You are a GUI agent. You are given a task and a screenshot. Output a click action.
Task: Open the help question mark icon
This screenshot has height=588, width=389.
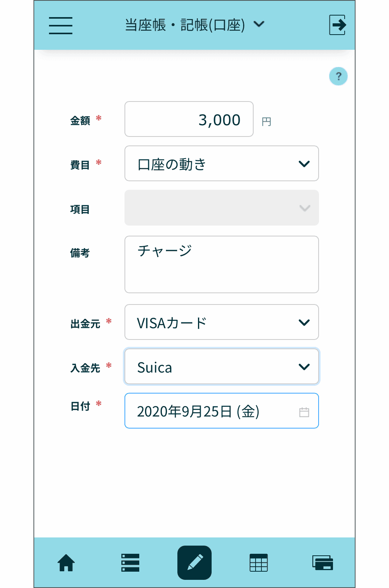tap(338, 76)
